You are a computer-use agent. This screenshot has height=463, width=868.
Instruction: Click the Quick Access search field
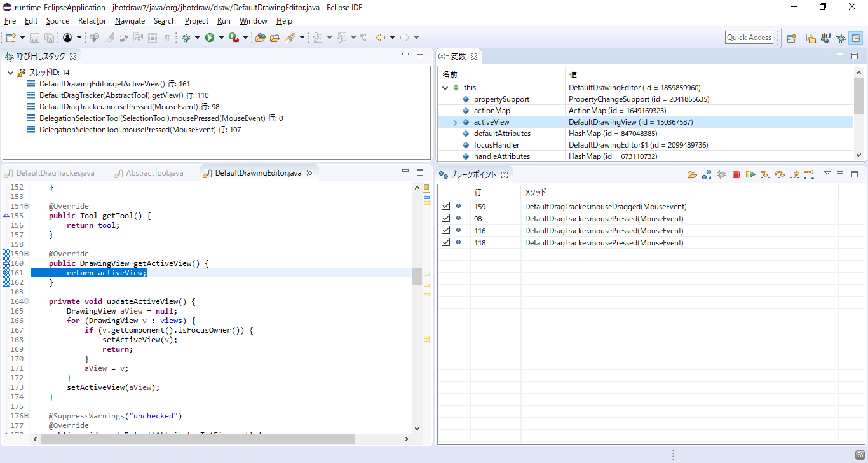(749, 38)
